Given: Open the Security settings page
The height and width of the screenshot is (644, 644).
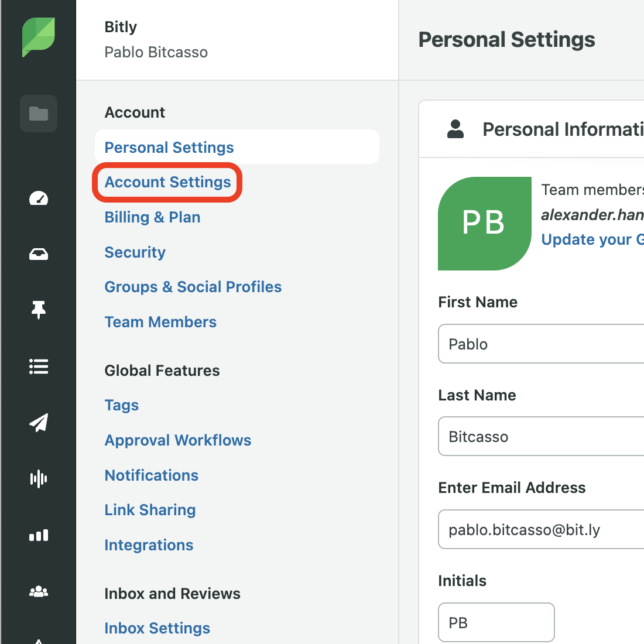Looking at the screenshot, I should pyautogui.click(x=135, y=252).
